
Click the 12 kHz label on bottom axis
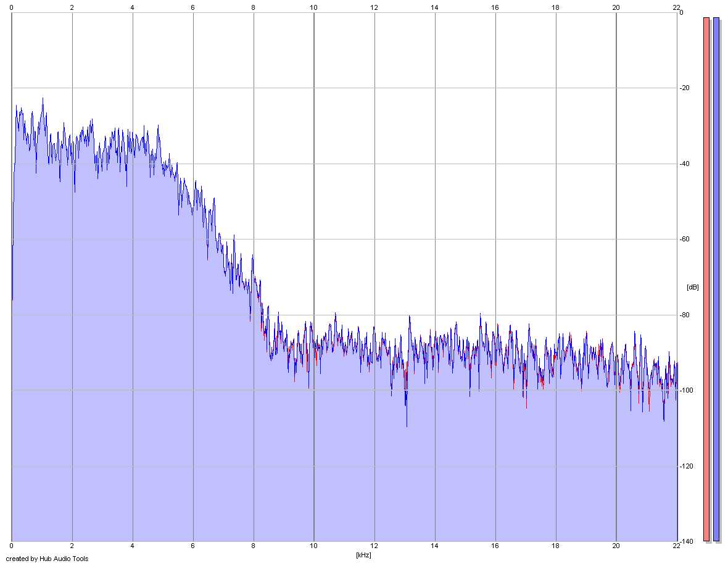tap(374, 546)
